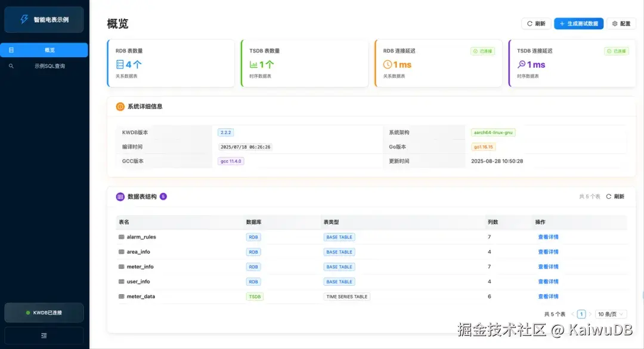The height and width of the screenshot is (349, 644).
Task: Click the 刷新 button in 数据表结构 header
Action: coord(615,197)
